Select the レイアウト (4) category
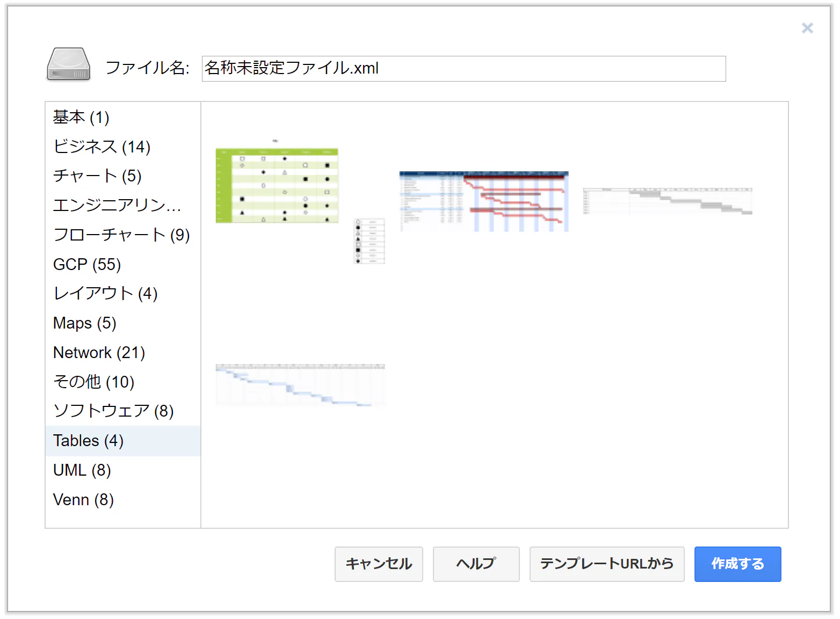Image resolution: width=840 pixels, height=619 pixels. [x=123, y=294]
